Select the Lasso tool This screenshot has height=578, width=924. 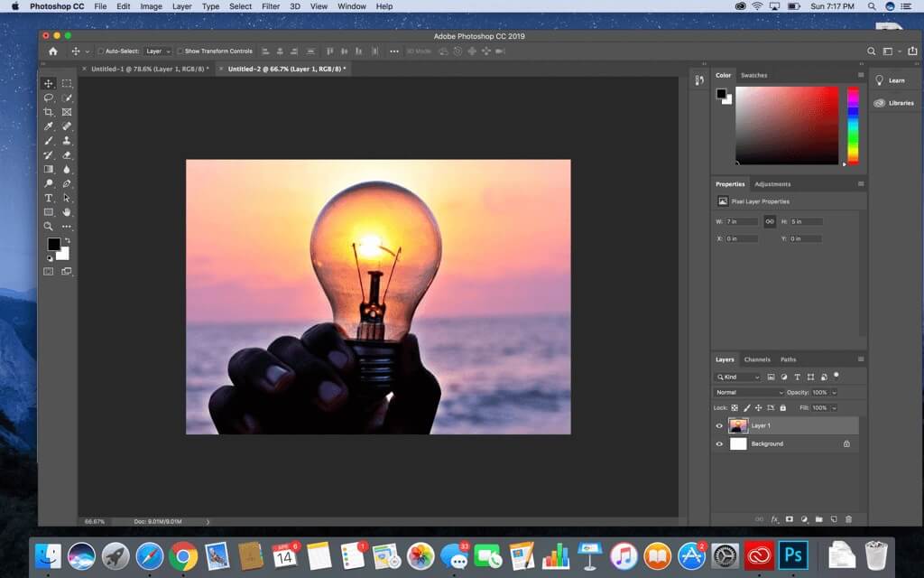pos(48,98)
